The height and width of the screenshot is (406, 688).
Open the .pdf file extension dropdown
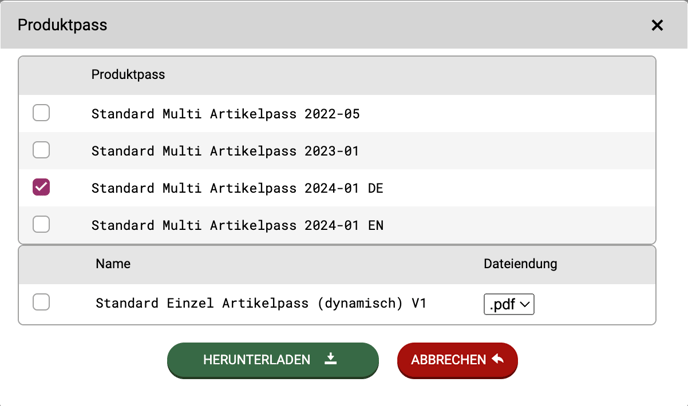point(509,304)
